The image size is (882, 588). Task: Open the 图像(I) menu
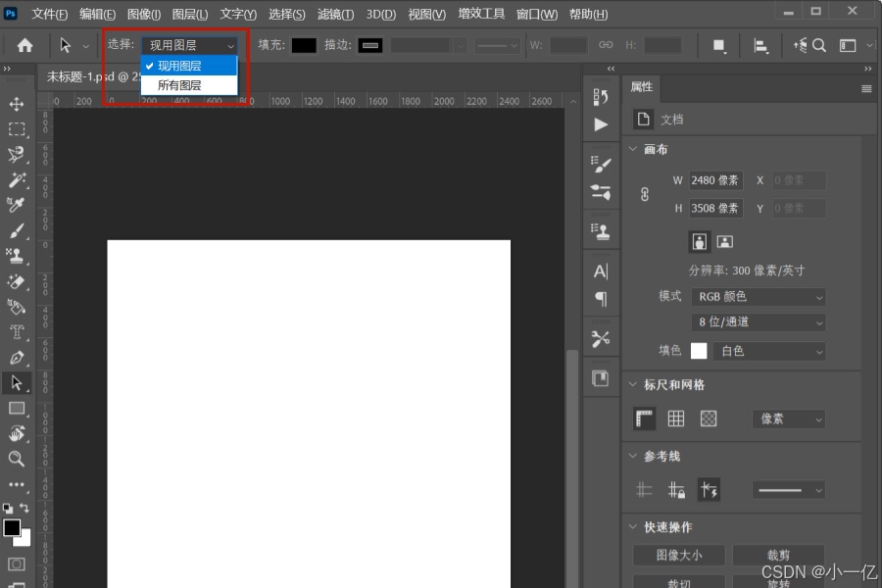(x=144, y=14)
